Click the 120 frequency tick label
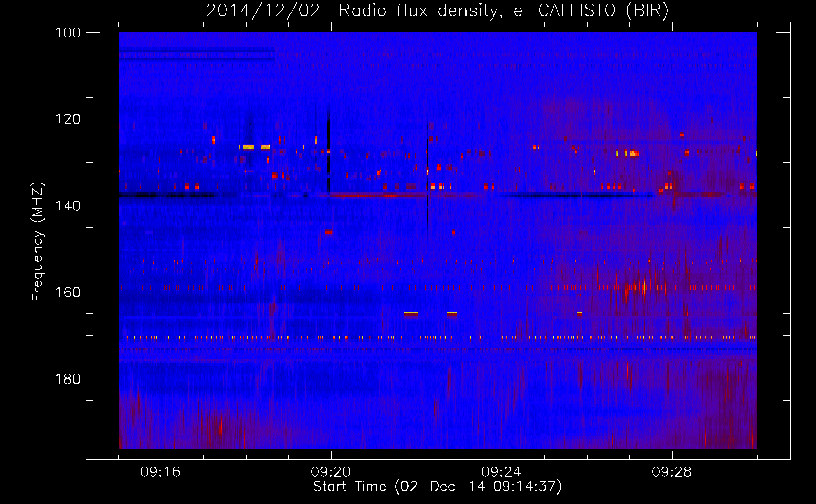This screenshot has width=816, height=504. (69, 119)
